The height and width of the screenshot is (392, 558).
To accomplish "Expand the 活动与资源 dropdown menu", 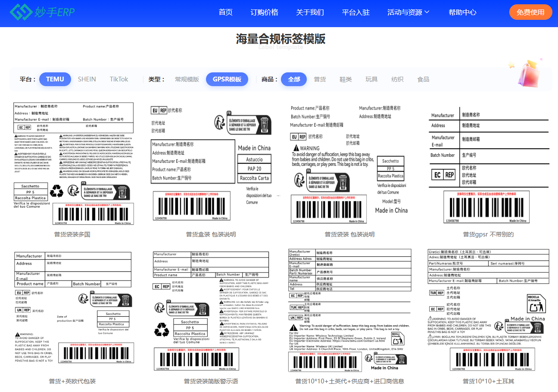I will pos(404,12).
